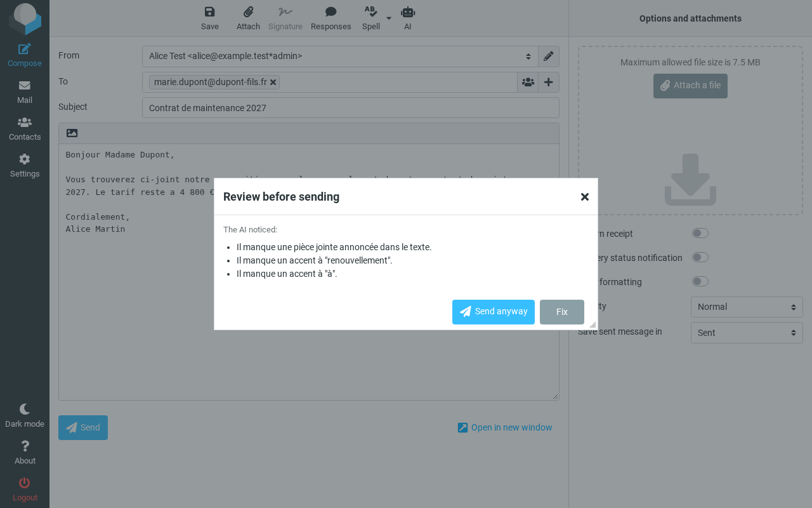Go to Mail in the sidebar
812x508 pixels.
[x=25, y=92]
